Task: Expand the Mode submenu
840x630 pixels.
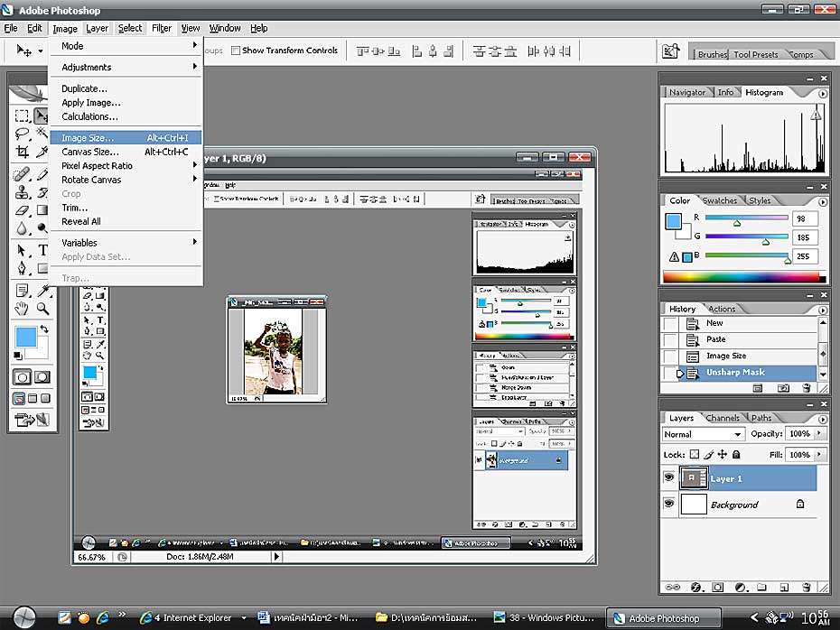Action: point(126,46)
